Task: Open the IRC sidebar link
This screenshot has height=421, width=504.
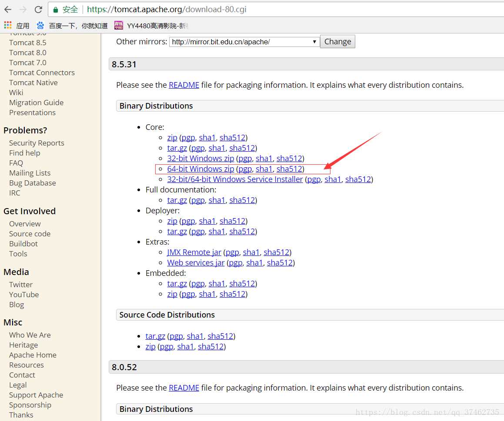Action: click(15, 192)
